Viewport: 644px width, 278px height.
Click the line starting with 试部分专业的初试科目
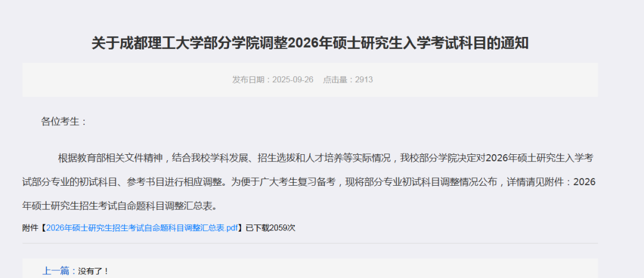[309, 182]
